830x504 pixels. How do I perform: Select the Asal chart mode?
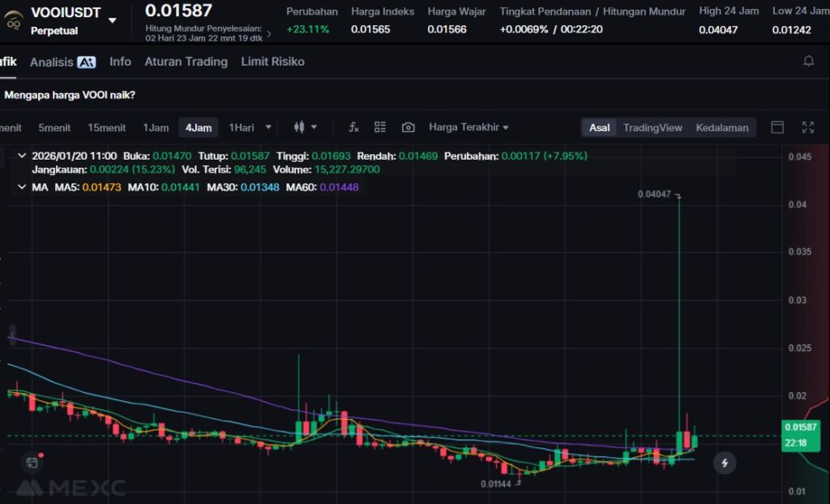600,127
